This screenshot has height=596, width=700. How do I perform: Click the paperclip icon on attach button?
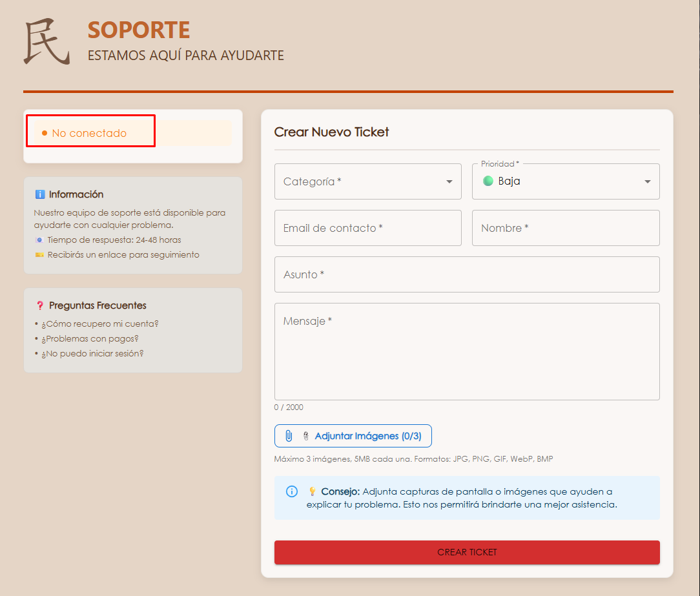coord(289,437)
